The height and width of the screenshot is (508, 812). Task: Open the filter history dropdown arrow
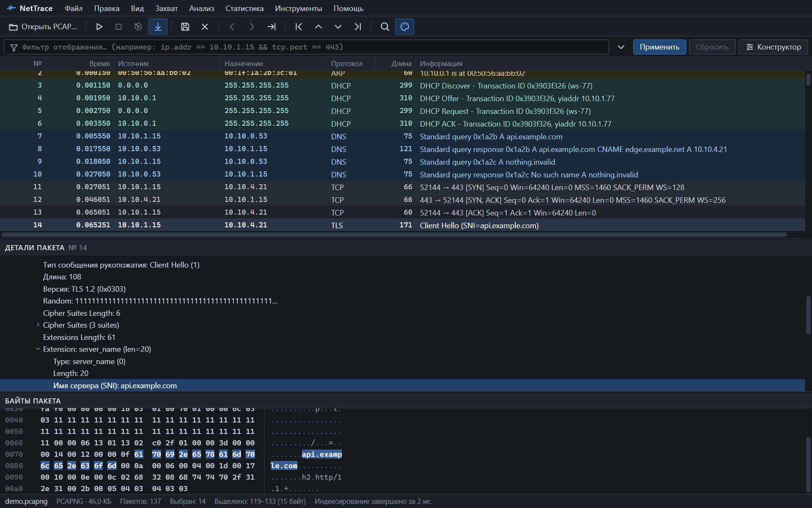(621, 47)
